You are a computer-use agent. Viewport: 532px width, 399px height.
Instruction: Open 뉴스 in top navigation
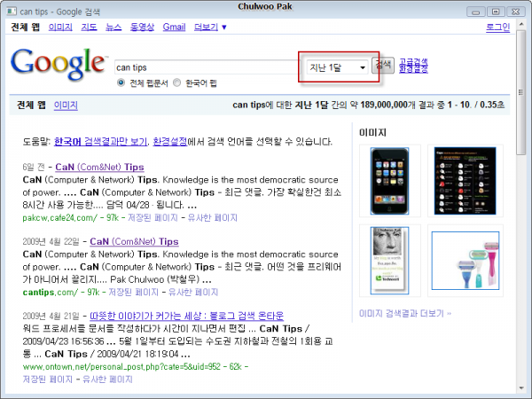pos(113,27)
